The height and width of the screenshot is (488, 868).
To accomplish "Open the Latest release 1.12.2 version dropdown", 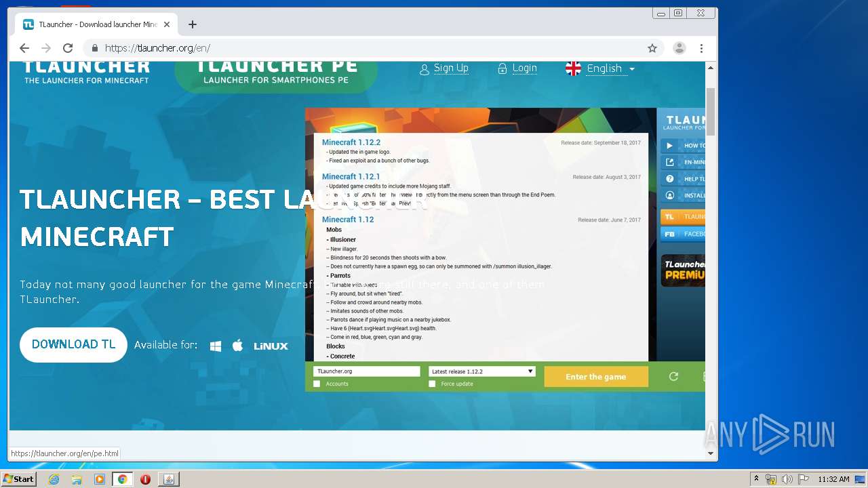I will 482,371.
